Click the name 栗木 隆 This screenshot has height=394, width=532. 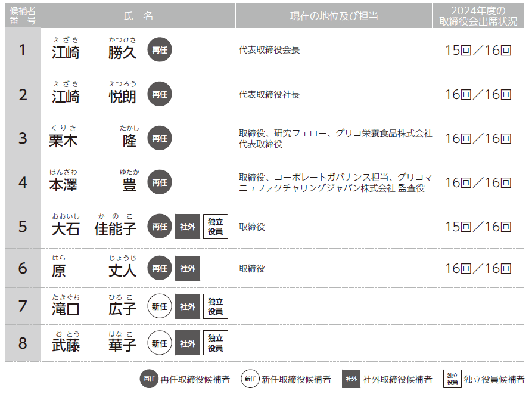[92, 140]
